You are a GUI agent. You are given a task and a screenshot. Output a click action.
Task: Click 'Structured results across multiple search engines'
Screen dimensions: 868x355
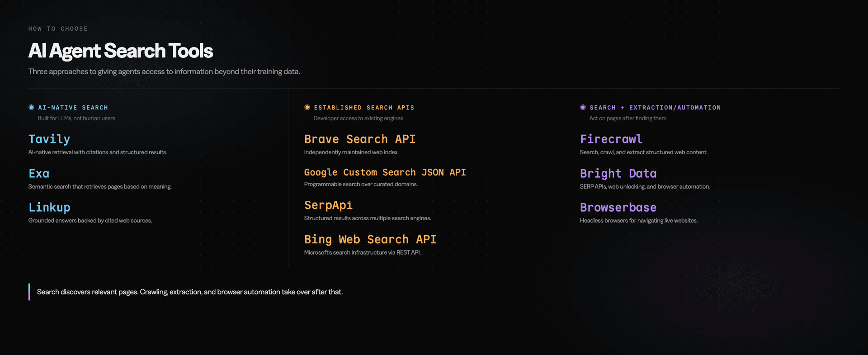[368, 218]
